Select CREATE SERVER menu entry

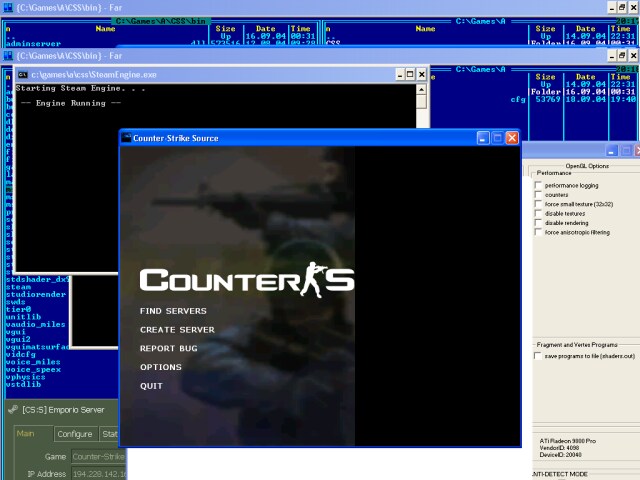point(177,330)
